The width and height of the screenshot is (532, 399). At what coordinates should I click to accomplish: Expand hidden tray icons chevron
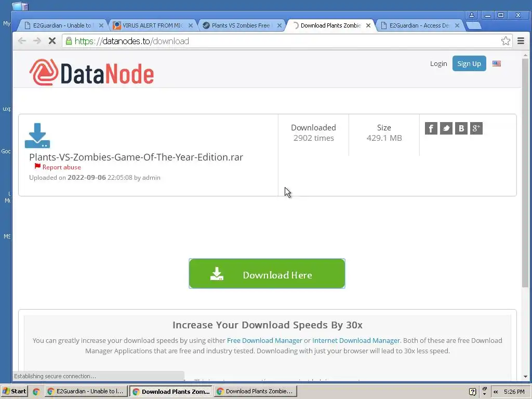[496, 392]
